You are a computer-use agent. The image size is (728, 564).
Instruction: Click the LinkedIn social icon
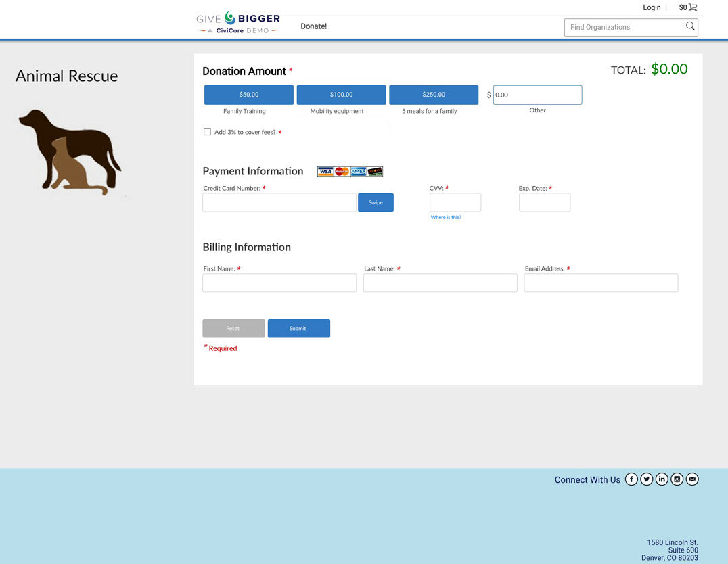[x=662, y=479]
